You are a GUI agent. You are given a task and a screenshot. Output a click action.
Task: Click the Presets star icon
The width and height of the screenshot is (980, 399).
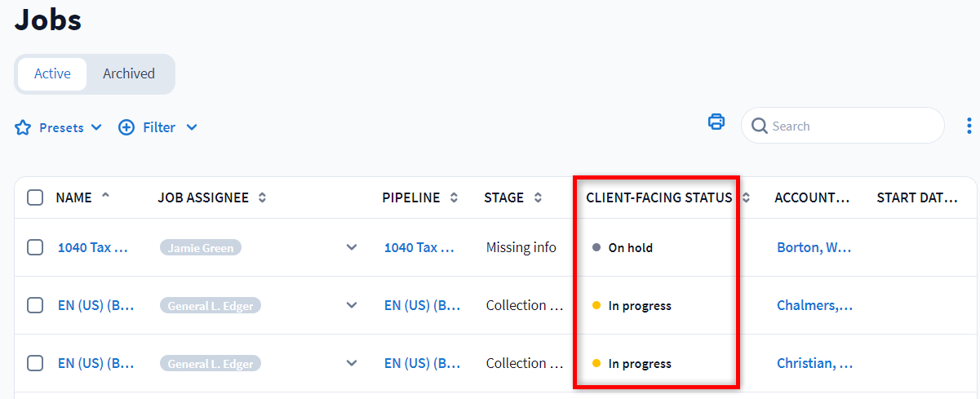pos(23,127)
